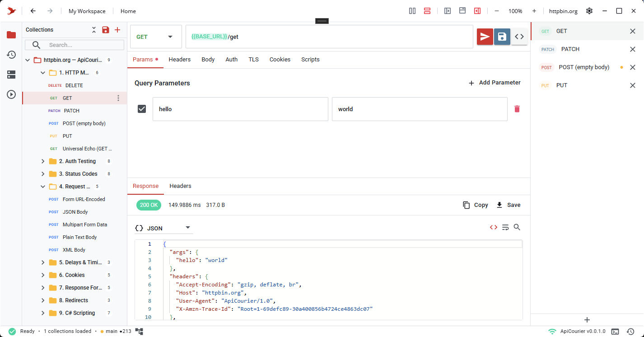Viewport: 644px width, 337px height.
Task: Open the Collections sidebar folder icon
Action: coord(11,35)
